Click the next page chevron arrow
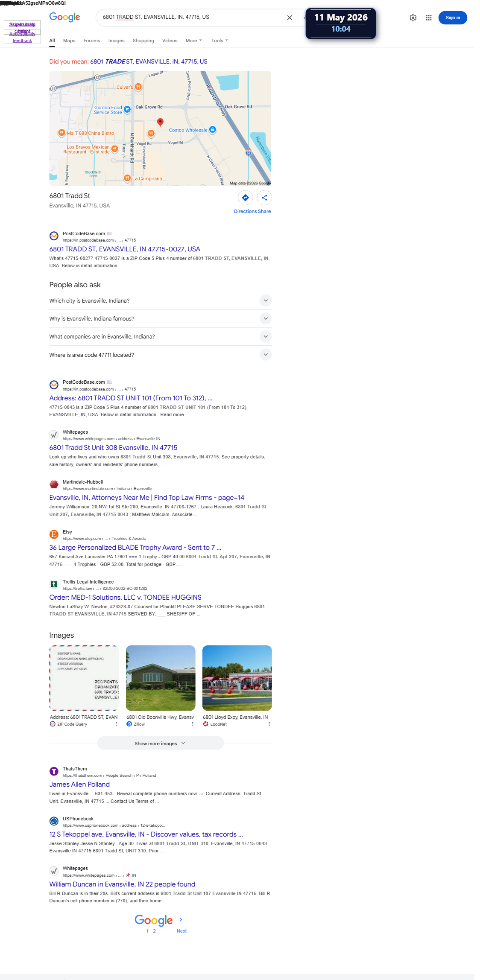 (181, 919)
